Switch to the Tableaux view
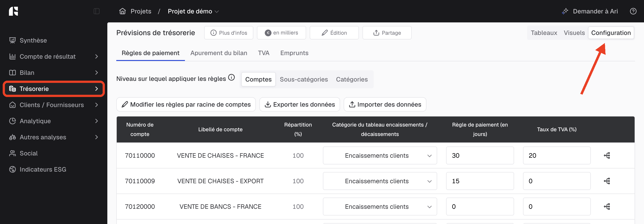 (x=544, y=33)
